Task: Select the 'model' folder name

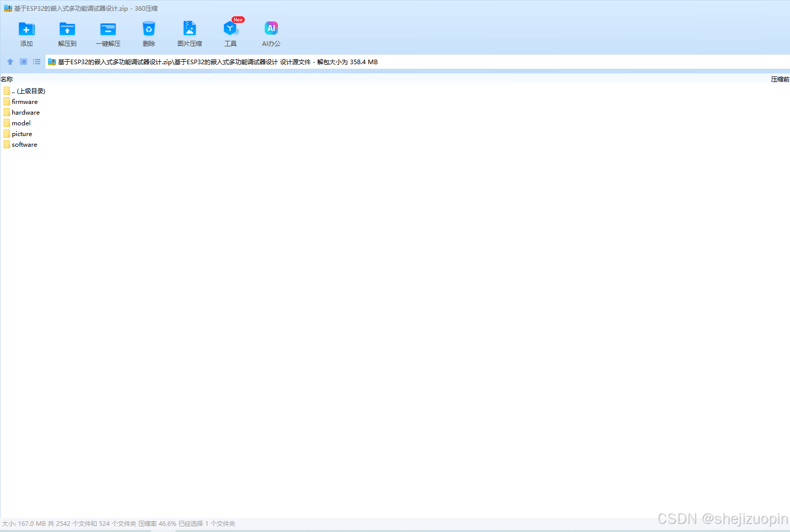Action: pyautogui.click(x=21, y=123)
